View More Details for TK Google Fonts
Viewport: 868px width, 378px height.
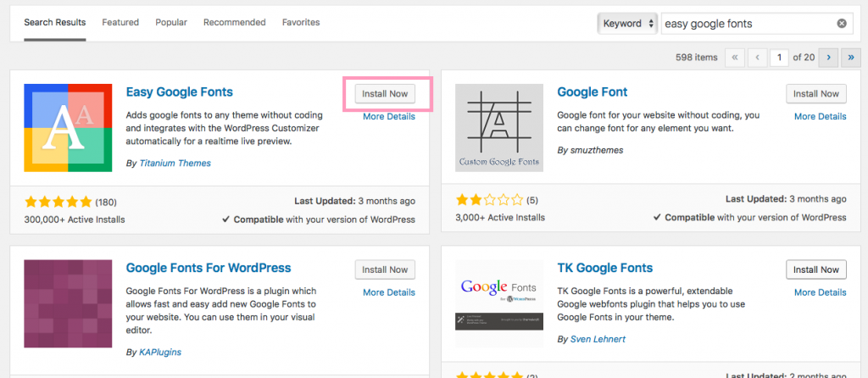[820, 292]
